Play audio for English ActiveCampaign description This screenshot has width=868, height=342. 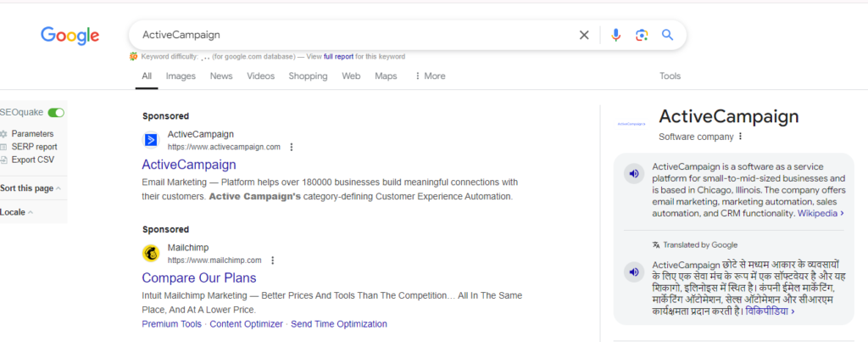[634, 174]
